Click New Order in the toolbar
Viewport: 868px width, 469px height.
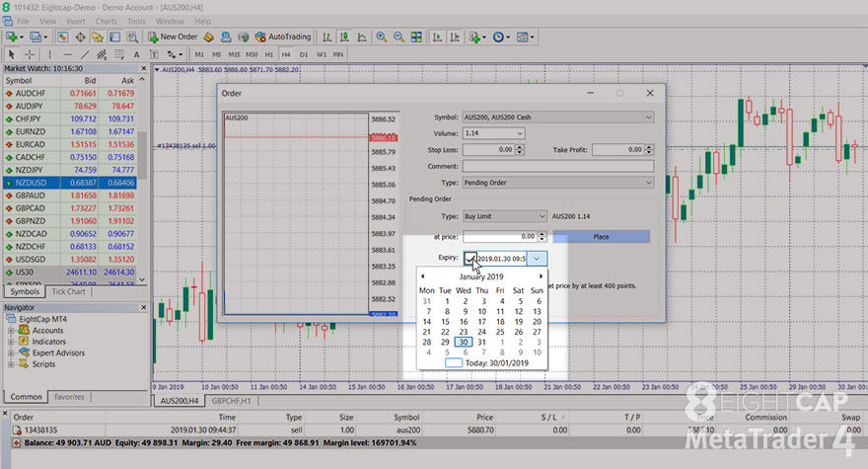tap(173, 38)
